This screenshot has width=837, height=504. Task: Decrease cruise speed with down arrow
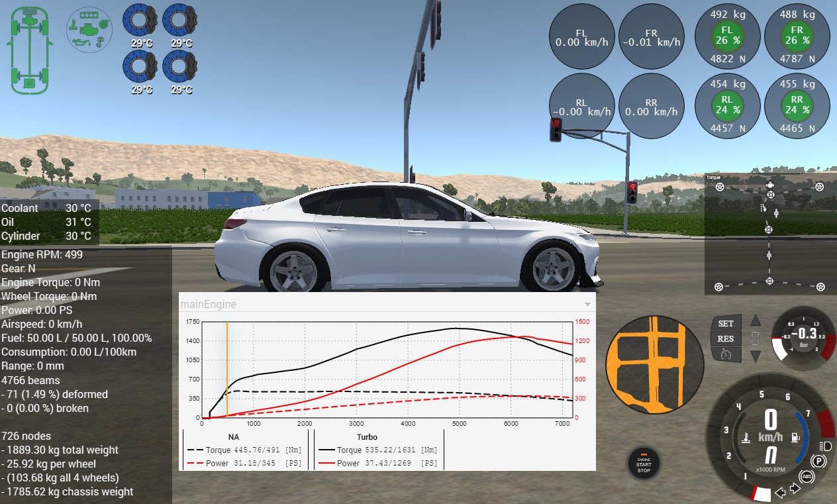[756, 356]
